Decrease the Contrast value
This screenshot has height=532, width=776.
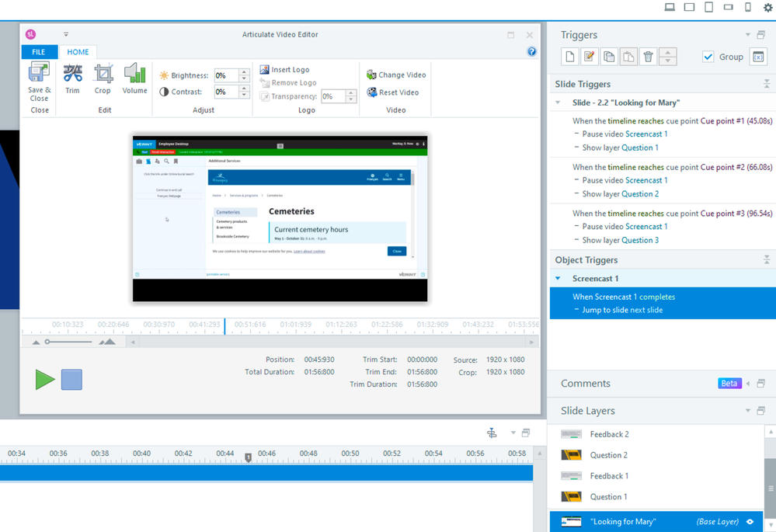click(x=244, y=95)
